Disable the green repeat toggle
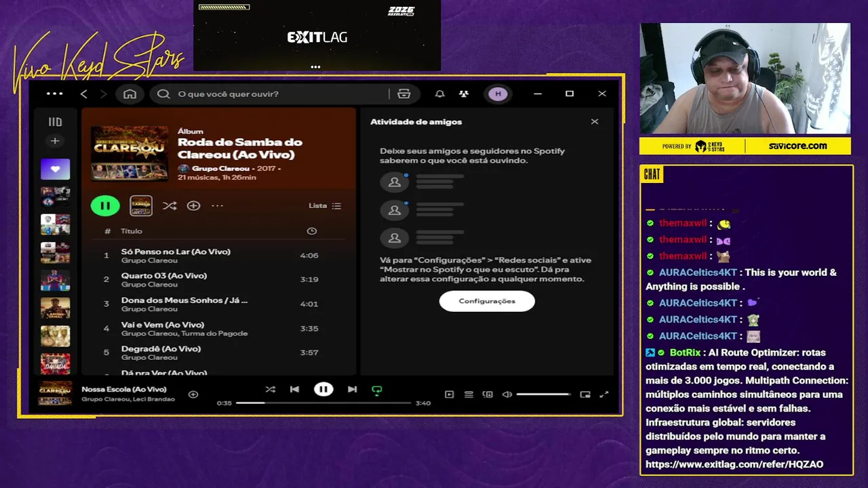Image resolution: width=868 pixels, height=488 pixels. (x=377, y=390)
